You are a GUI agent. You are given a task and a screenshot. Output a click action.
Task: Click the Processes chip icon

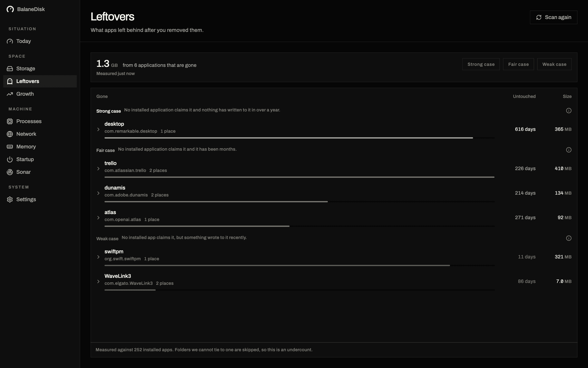(x=10, y=121)
